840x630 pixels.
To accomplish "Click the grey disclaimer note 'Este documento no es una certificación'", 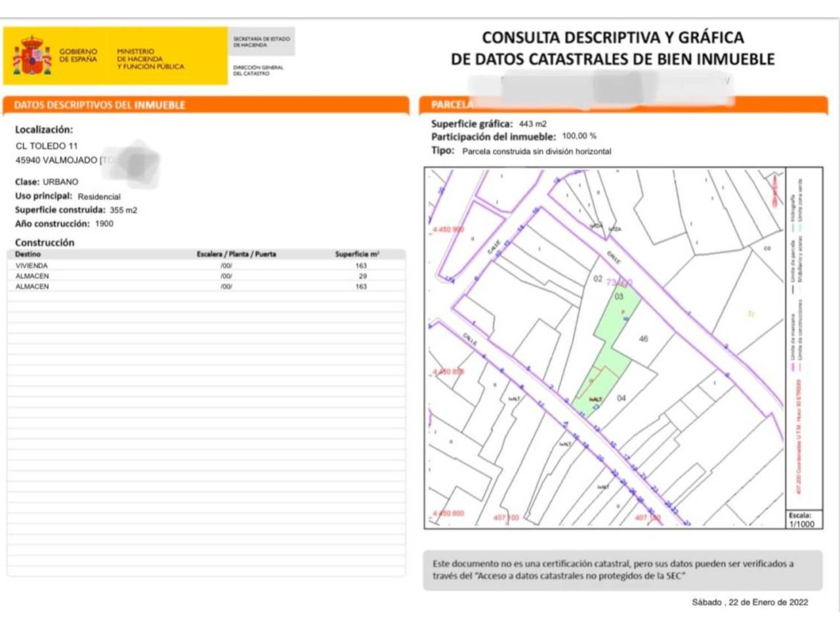I will tap(623, 570).
